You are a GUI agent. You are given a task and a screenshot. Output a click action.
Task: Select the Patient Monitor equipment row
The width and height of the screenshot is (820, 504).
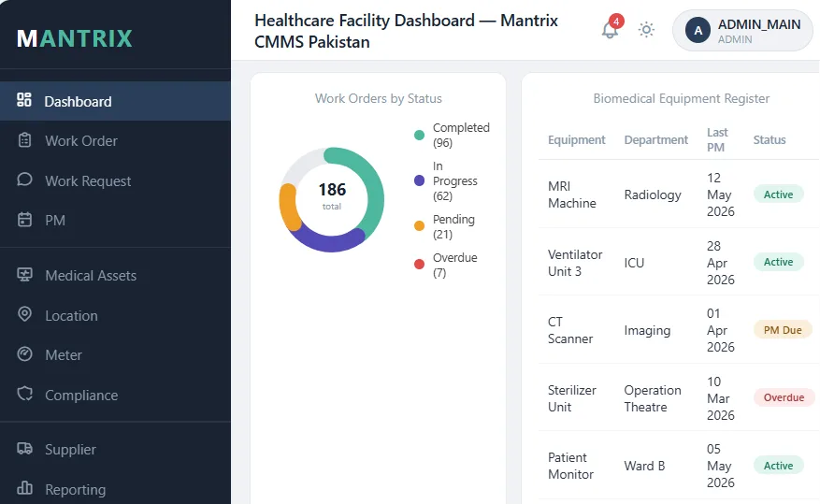[x=679, y=466]
